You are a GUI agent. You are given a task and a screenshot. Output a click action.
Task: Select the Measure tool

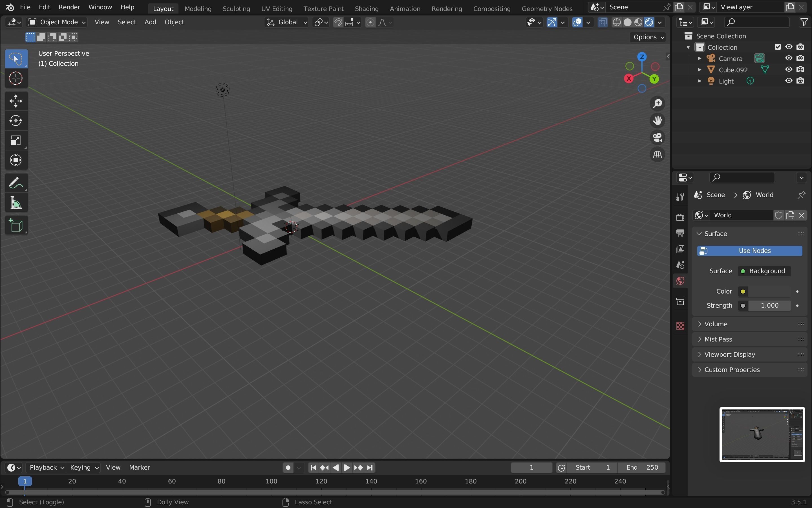[x=16, y=203]
